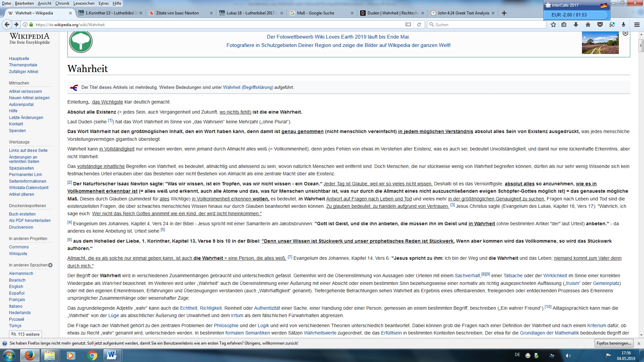Open Zufälliger Artikel in sidebar

pyautogui.click(x=23, y=72)
